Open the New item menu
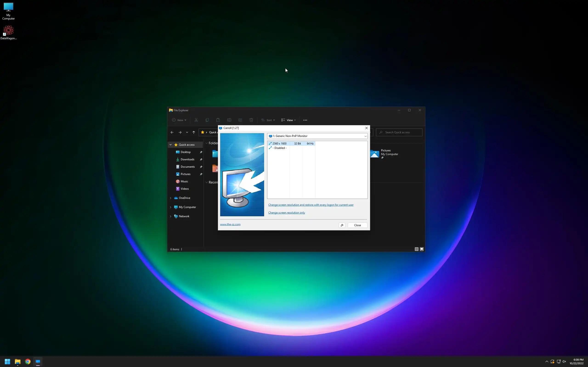Screen dimensions: 588x367 point(179,120)
